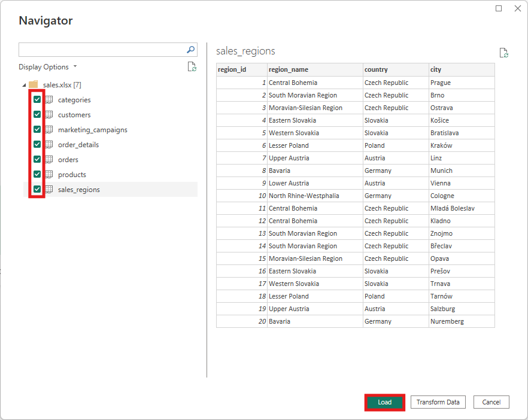
Task: Click the refresh icon beside Display Options
Action: pyautogui.click(x=192, y=66)
